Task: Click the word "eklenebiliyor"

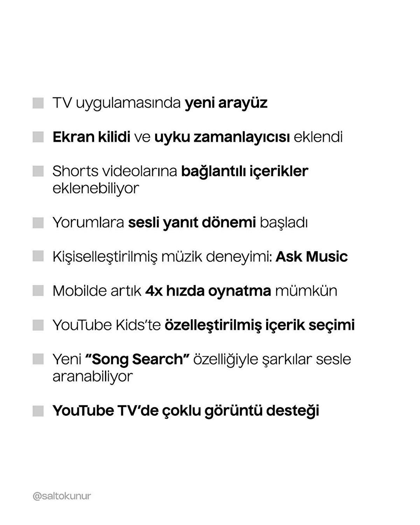Action: pyautogui.click(x=96, y=189)
